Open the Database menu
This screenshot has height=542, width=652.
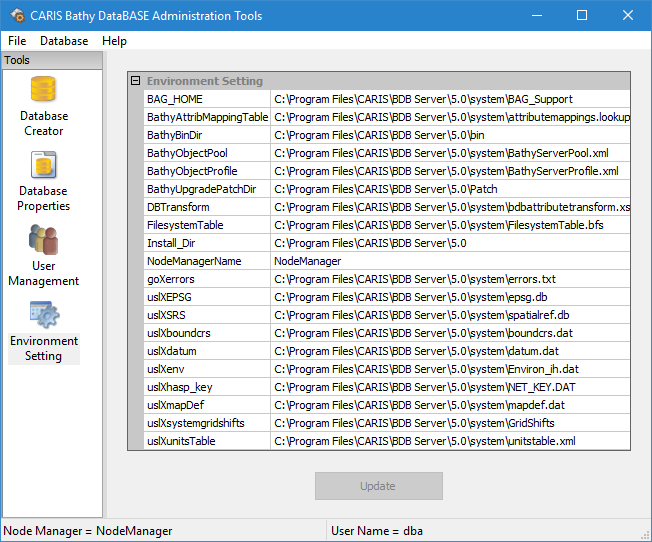(64, 41)
